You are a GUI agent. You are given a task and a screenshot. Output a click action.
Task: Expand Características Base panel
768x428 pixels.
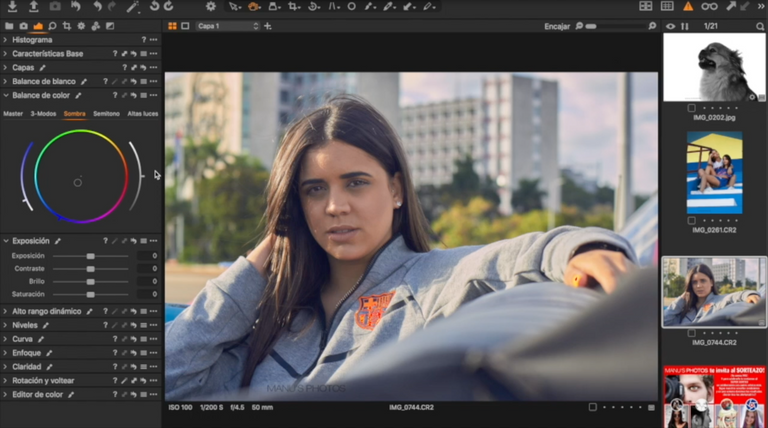[x=5, y=53]
